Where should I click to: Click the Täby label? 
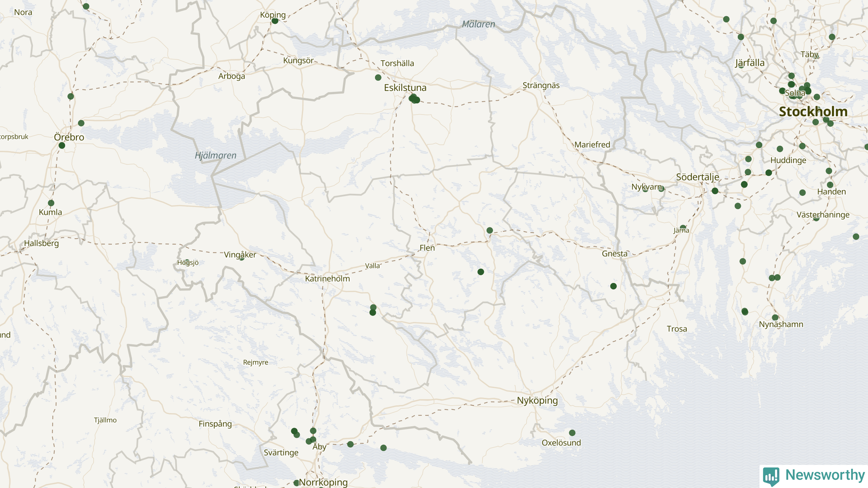[809, 55]
